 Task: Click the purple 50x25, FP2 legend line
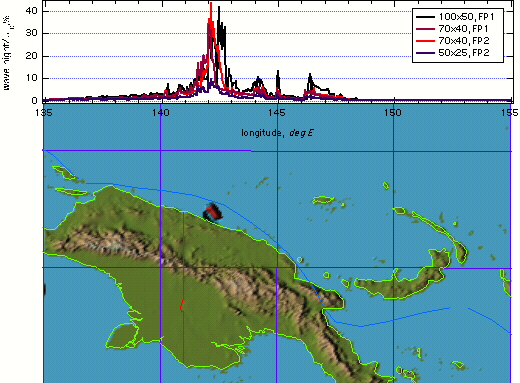[x=425, y=53]
